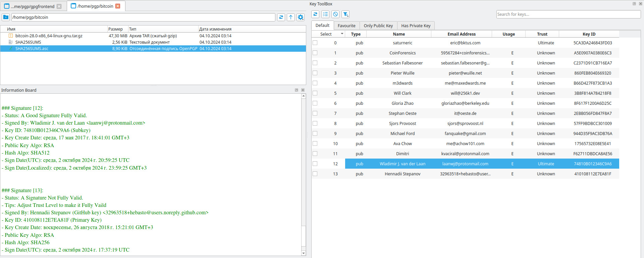Click the check-all keys list icon

pos(325,14)
